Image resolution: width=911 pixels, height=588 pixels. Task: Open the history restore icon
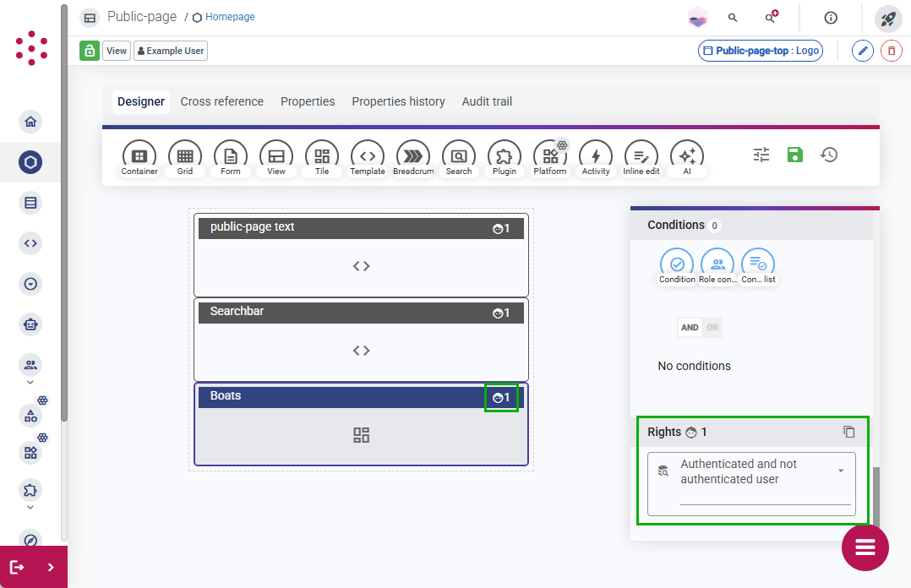(829, 155)
